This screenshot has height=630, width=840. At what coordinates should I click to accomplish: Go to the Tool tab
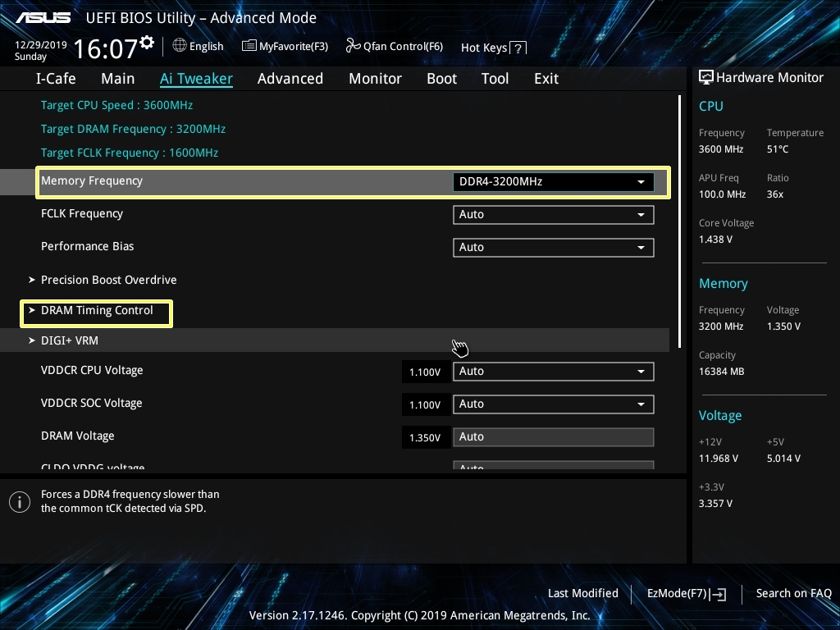(x=495, y=79)
